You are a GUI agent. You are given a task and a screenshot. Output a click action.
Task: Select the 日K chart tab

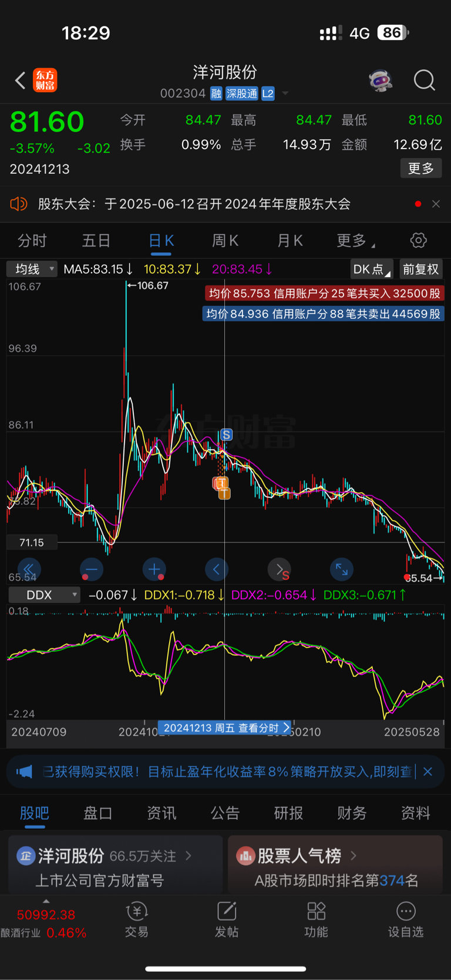tap(161, 241)
